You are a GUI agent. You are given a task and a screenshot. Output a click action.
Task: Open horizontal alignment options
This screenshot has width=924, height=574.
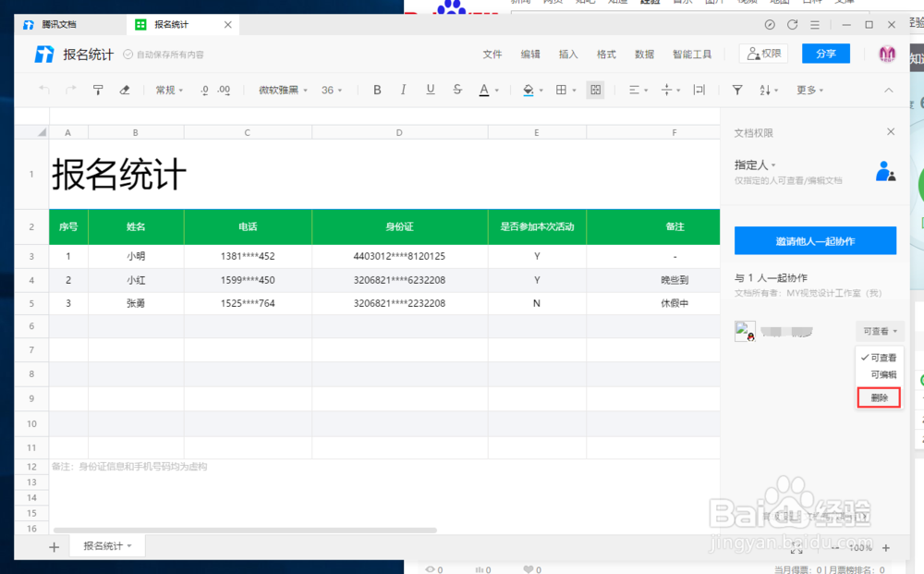638,90
